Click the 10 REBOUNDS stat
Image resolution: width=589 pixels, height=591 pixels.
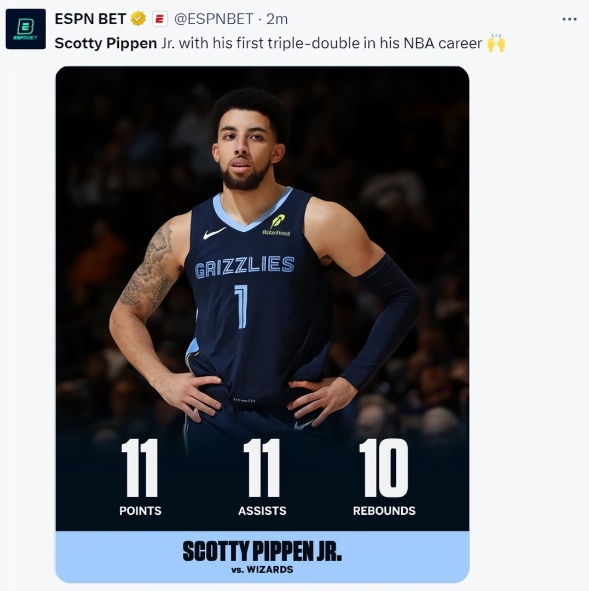click(x=384, y=478)
